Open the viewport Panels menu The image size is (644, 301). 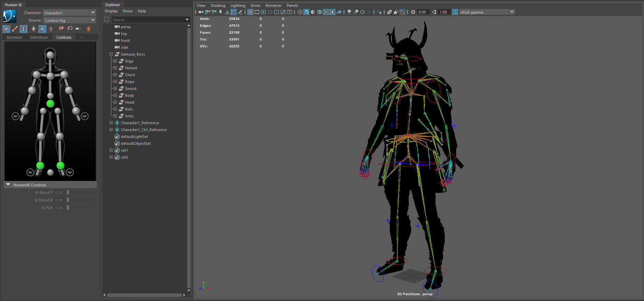pyautogui.click(x=292, y=5)
